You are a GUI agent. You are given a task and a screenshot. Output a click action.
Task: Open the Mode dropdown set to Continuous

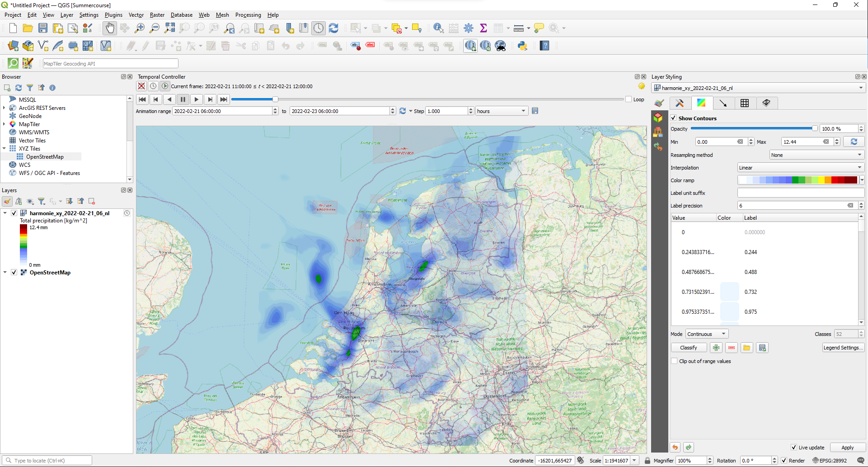tap(706, 334)
